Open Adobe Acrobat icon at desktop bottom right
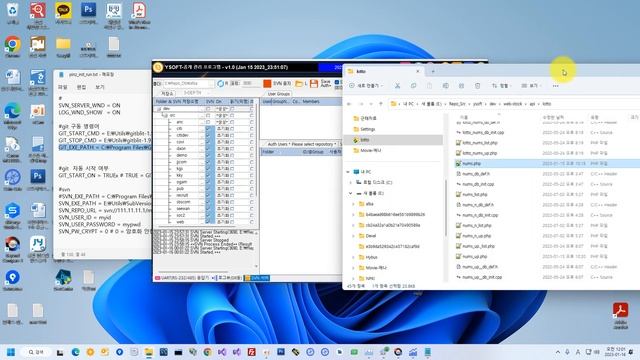 [x=620, y=315]
